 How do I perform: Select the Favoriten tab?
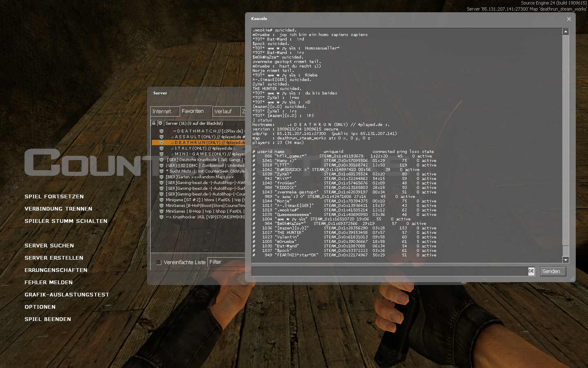[x=196, y=111]
